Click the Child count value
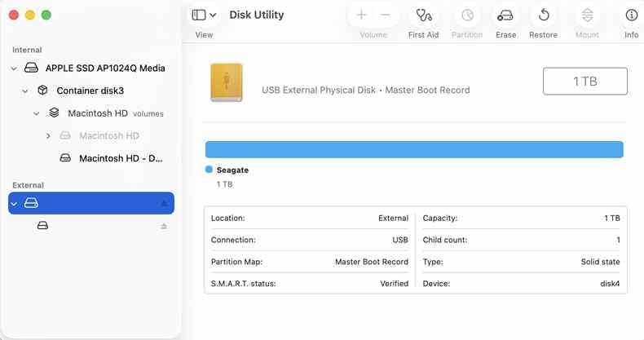644x340 pixels. (x=618, y=241)
